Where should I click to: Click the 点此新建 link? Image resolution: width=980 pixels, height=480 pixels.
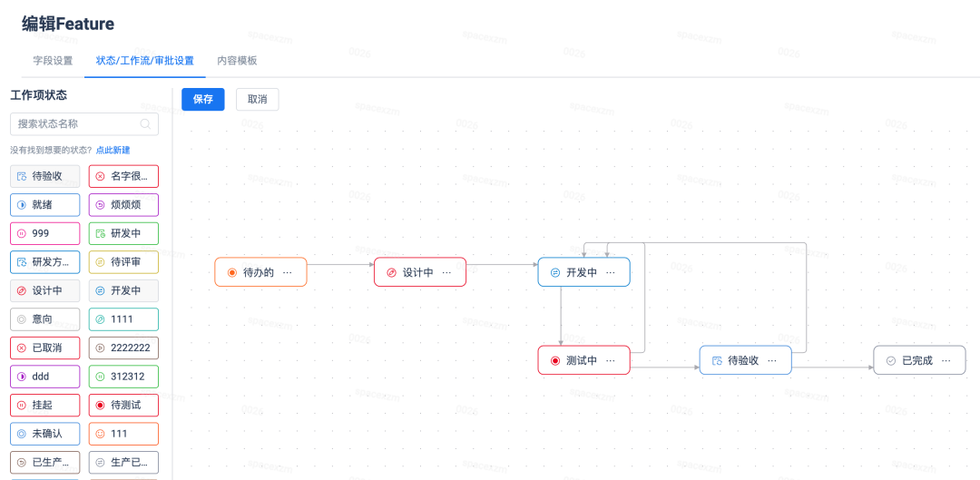pos(113,150)
